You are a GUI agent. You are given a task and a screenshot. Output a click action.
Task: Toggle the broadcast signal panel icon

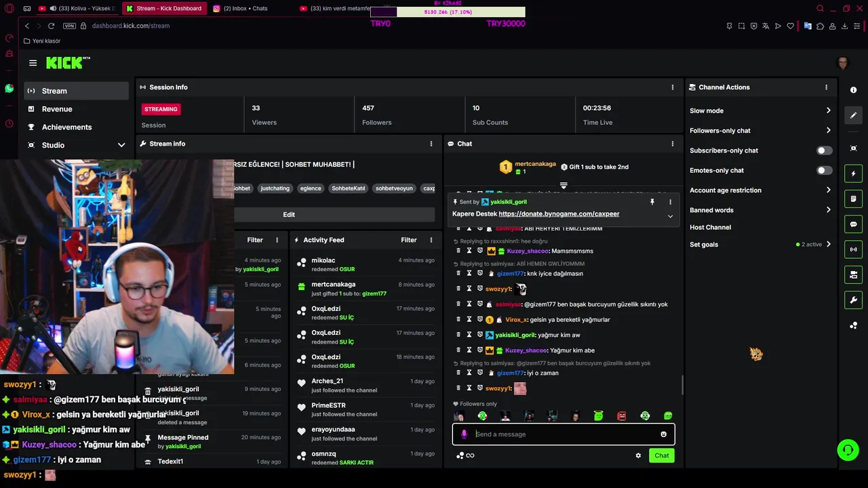(x=853, y=249)
